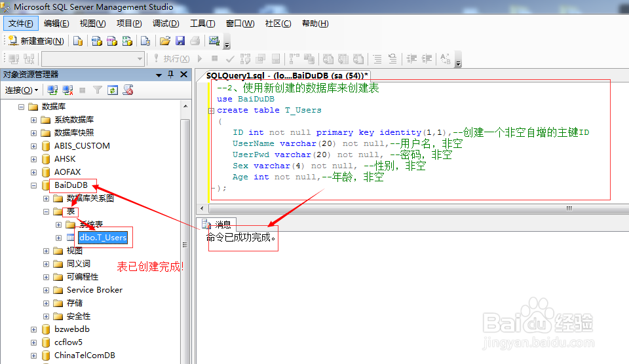Click the Increase Indent icon
The width and height of the screenshot is (629, 364).
point(427,59)
